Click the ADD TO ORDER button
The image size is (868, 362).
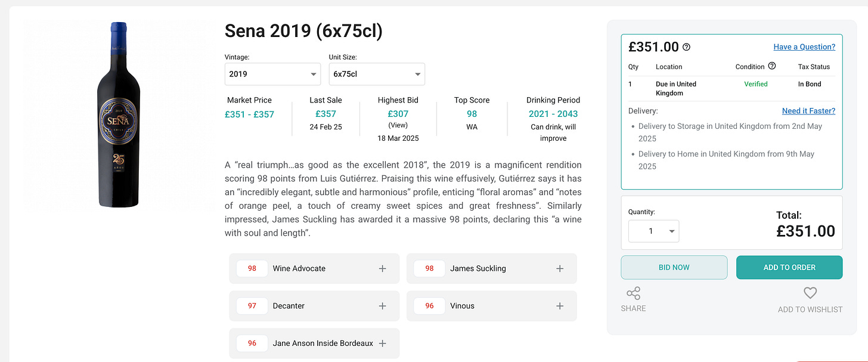click(789, 267)
